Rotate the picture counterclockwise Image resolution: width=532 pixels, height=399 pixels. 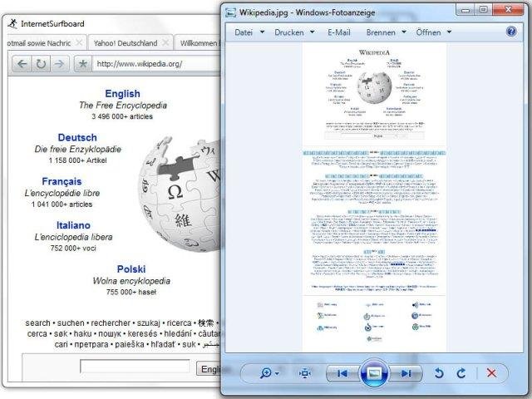(x=439, y=373)
